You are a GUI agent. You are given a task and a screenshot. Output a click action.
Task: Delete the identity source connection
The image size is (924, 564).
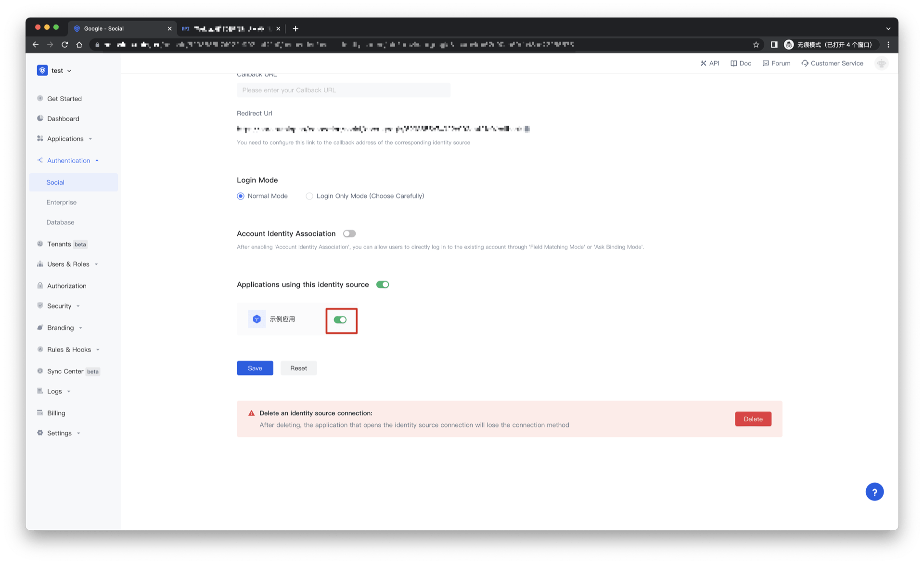pyautogui.click(x=753, y=419)
